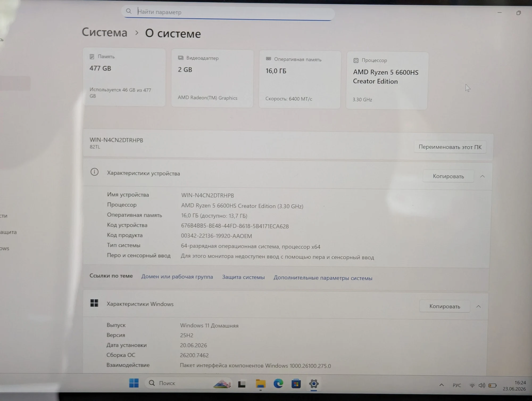The width and height of the screenshot is (532, 401).
Task: Click the info icon beside Характеристики устройства
Action: (x=94, y=172)
